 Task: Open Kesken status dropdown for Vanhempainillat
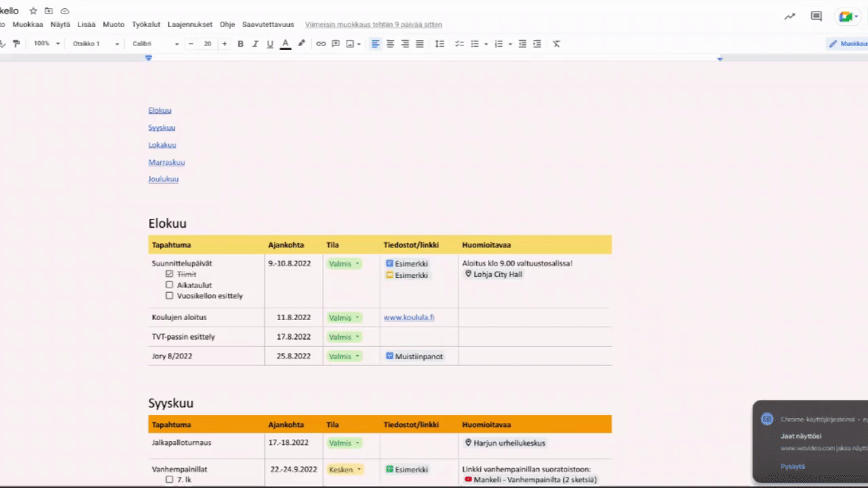(345, 469)
